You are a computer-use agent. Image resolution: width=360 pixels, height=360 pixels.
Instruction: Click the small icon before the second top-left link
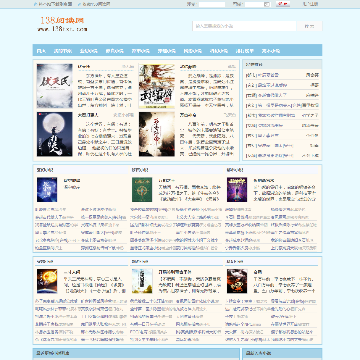[79, 4]
